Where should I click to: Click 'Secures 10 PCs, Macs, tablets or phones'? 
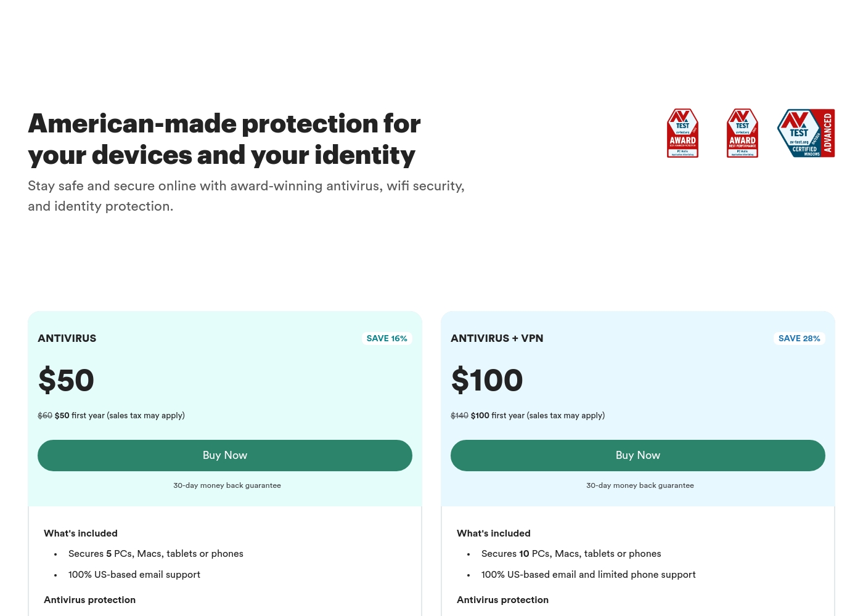click(571, 554)
